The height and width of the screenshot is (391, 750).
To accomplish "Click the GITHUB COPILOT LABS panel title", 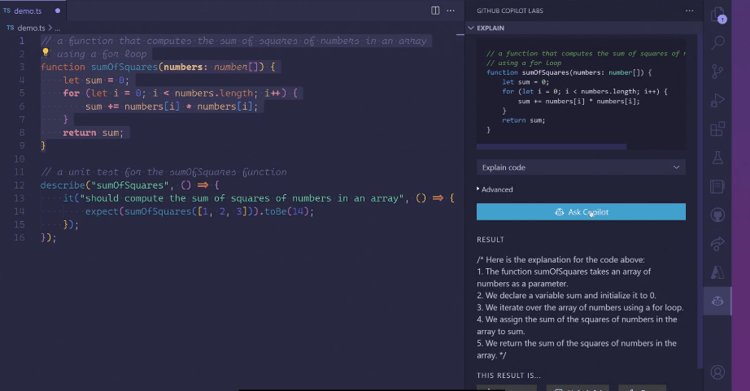I will (x=509, y=11).
